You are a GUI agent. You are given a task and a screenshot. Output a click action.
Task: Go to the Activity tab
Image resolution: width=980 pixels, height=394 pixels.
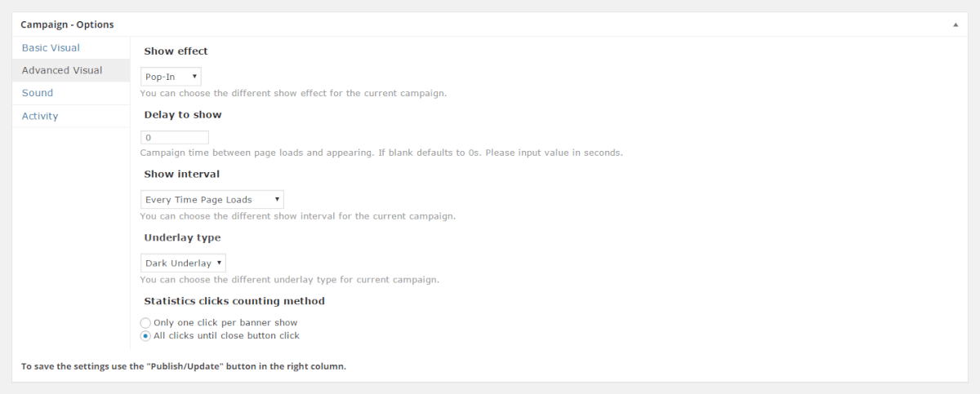click(40, 117)
